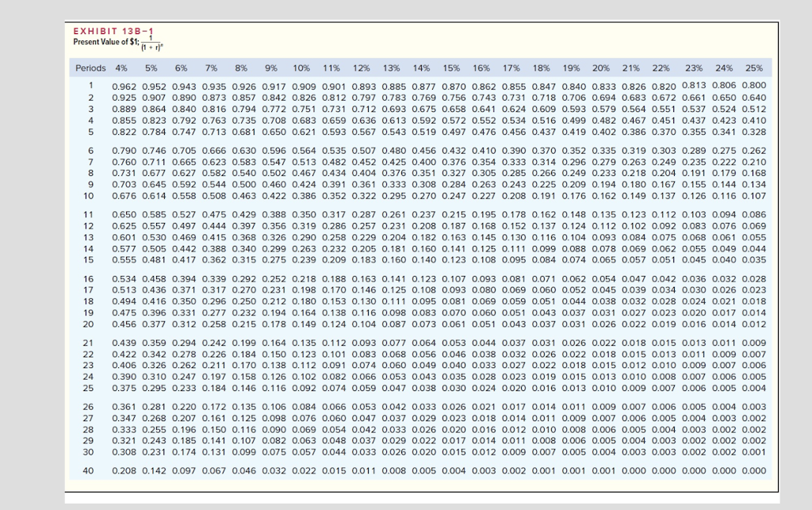Select the 15% column header

pyautogui.click(x=451, y=68)
